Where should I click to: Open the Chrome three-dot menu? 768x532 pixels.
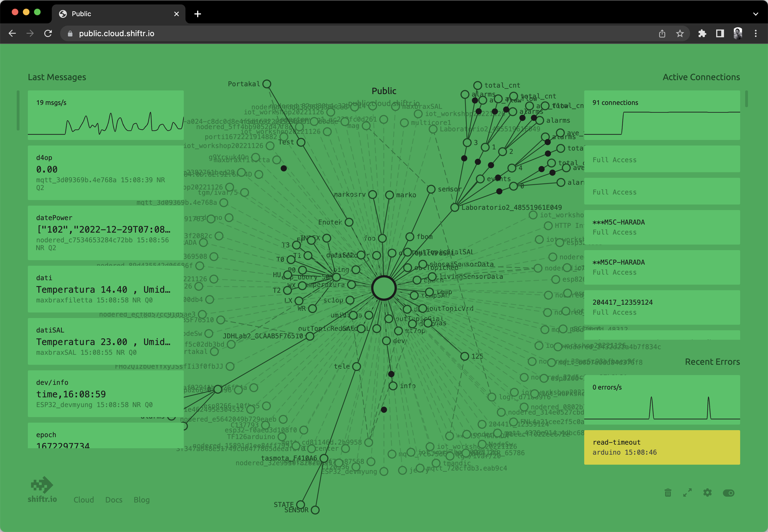point(756,33)
